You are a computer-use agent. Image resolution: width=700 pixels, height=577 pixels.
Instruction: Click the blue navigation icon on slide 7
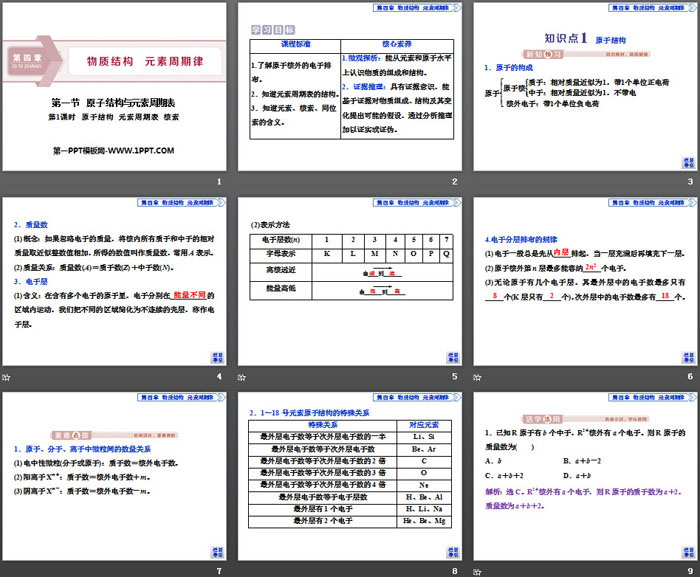[217, 552]
